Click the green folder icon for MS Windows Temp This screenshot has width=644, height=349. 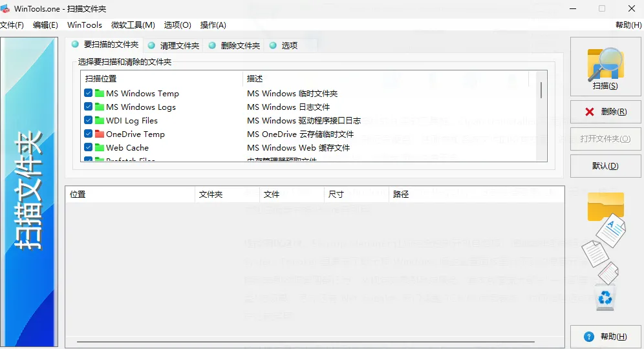[x=100, y=93]
